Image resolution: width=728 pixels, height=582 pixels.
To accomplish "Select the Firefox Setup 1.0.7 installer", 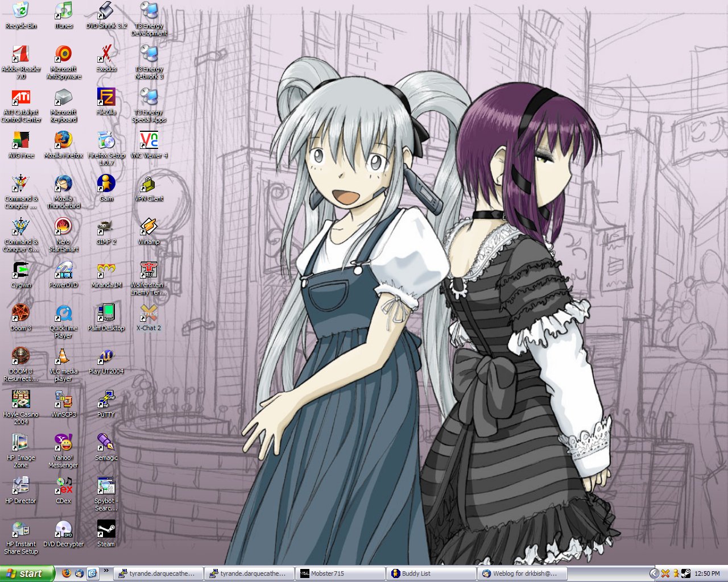I will click(x=106, y=148).
